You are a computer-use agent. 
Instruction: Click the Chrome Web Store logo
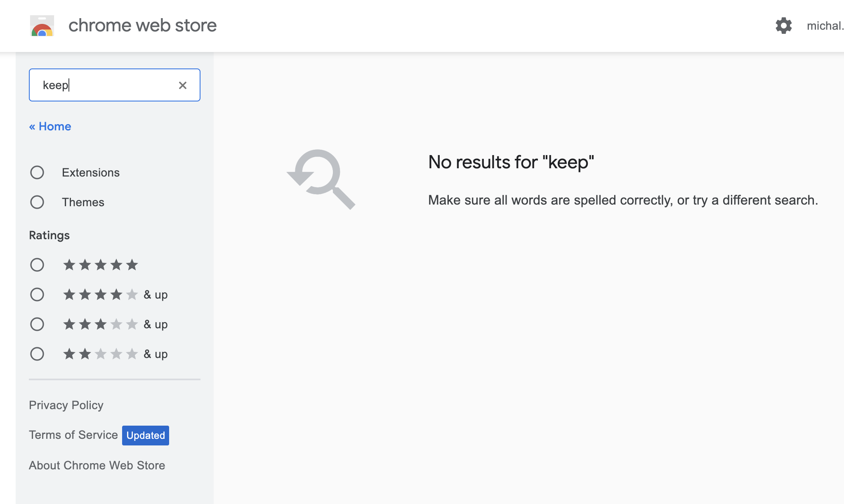click(x=42, y=26)
